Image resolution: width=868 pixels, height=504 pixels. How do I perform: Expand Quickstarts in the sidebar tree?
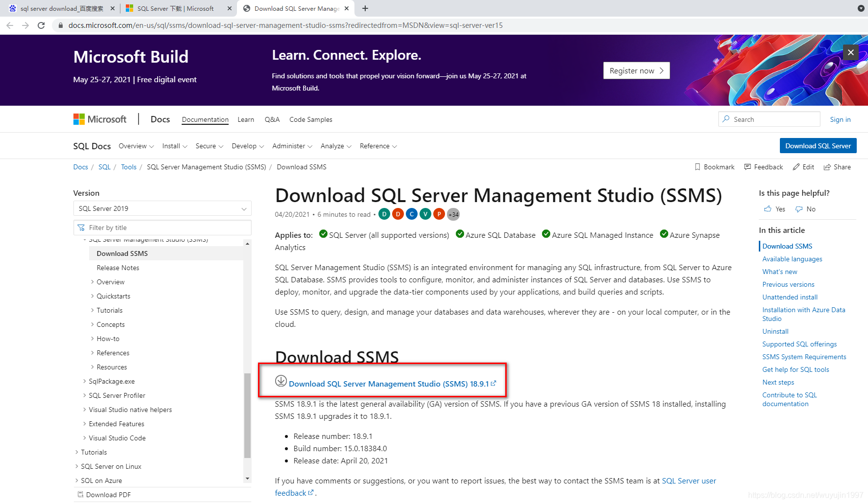[93, 296]
